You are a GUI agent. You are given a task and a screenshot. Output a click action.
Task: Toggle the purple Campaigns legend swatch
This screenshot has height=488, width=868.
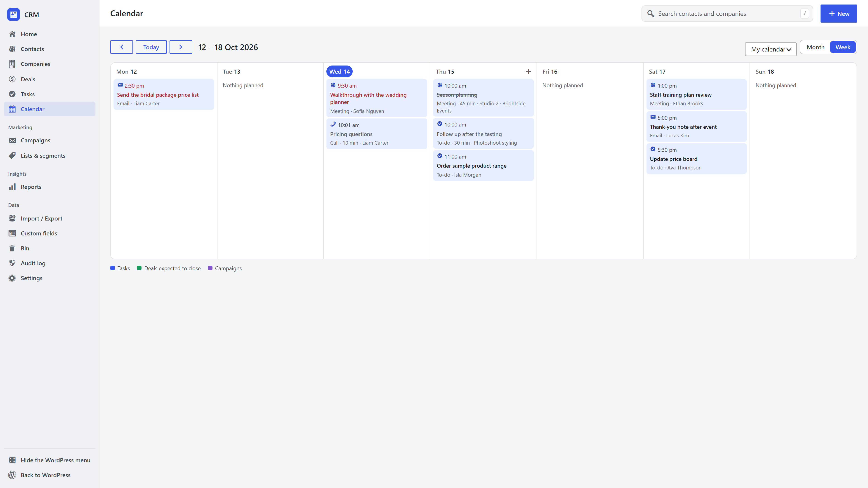210,268
